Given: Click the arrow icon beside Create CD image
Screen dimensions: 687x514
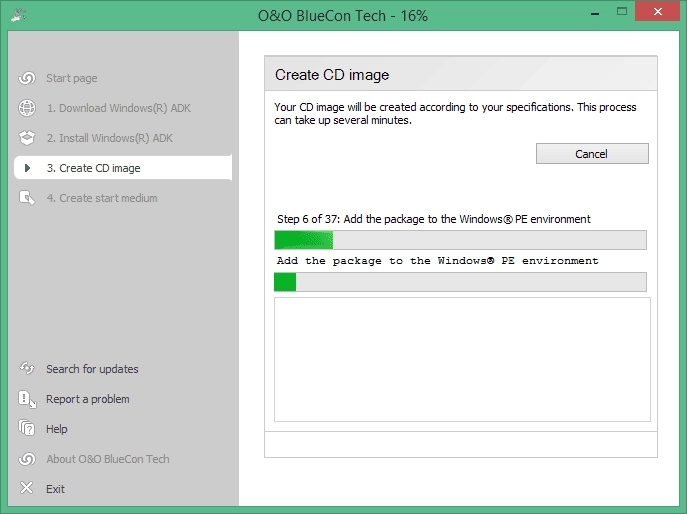Looking at the screenshot, I should click(x=27, y=168).
